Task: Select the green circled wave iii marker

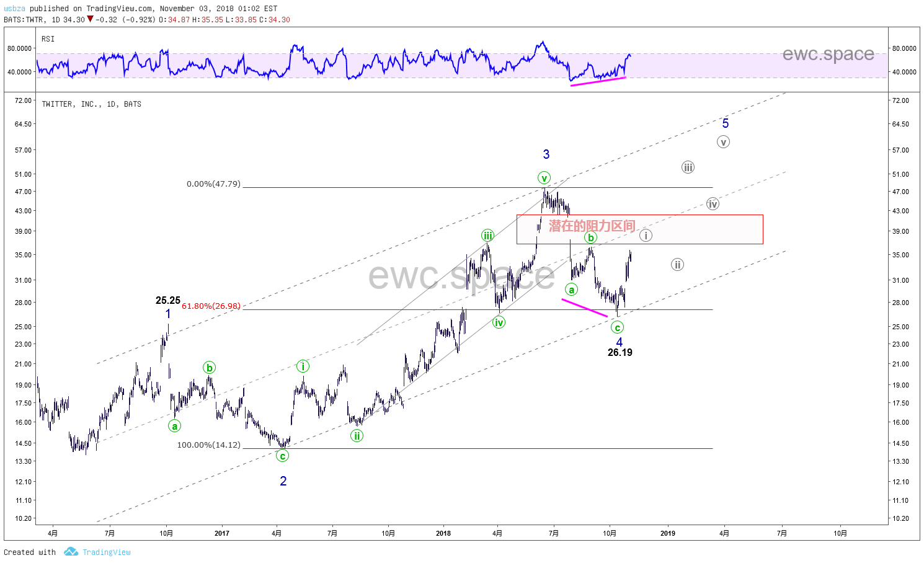Action: tap(488, 236)
